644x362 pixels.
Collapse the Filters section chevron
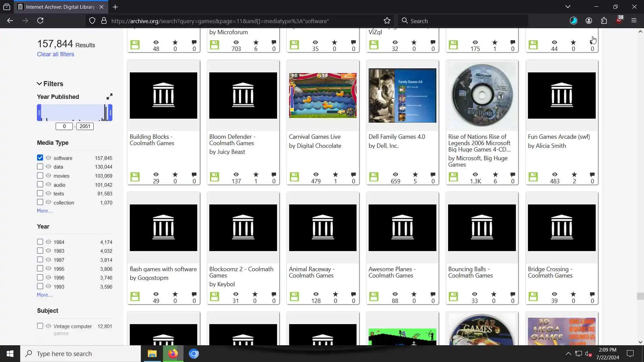pyautogui.click(x=39, y=84)
